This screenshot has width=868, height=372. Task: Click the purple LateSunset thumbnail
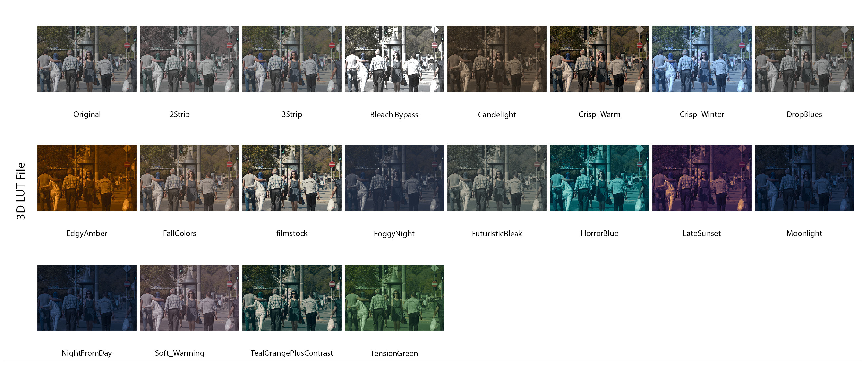coord(702,178)
